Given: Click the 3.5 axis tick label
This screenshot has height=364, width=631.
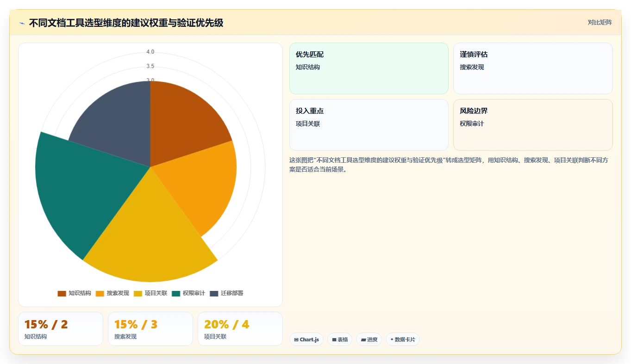Looking at the screenshot, I should [150, 66].
